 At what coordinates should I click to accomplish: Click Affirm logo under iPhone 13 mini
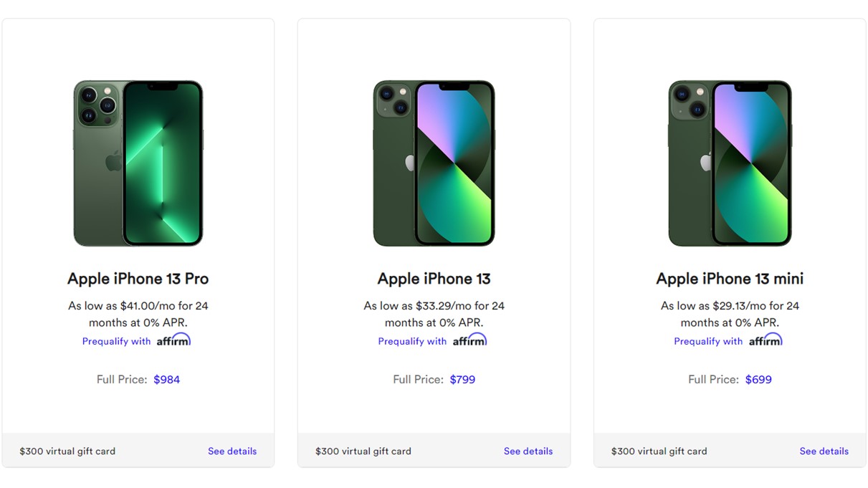(766, 340)
